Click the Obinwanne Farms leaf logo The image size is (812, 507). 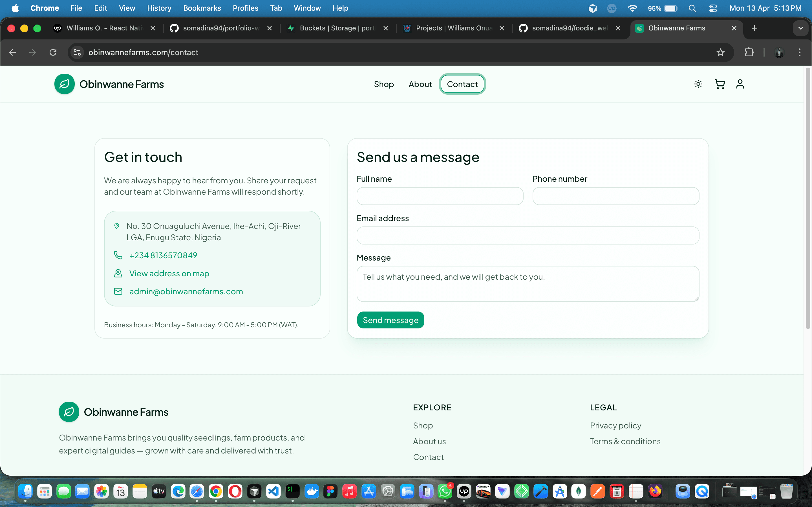64,84
